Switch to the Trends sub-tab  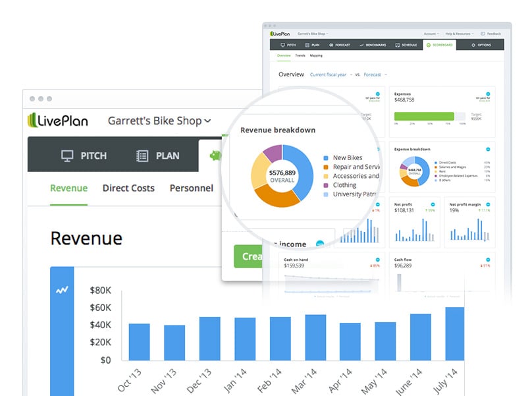(300, 56)
